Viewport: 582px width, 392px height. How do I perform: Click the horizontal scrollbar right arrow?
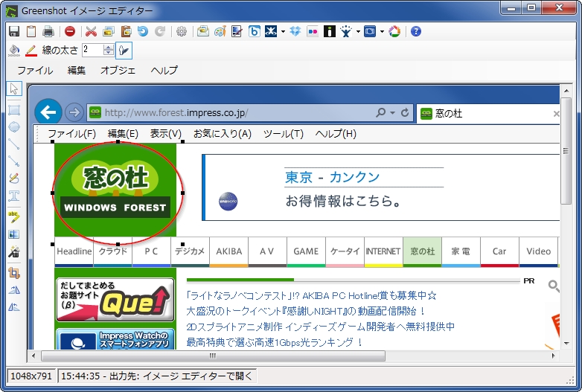tap(554, 356)
